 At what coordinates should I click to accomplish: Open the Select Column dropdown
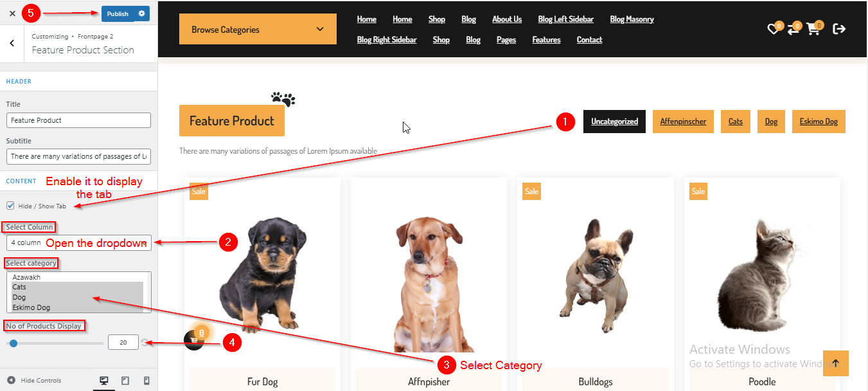pos(79,242)
